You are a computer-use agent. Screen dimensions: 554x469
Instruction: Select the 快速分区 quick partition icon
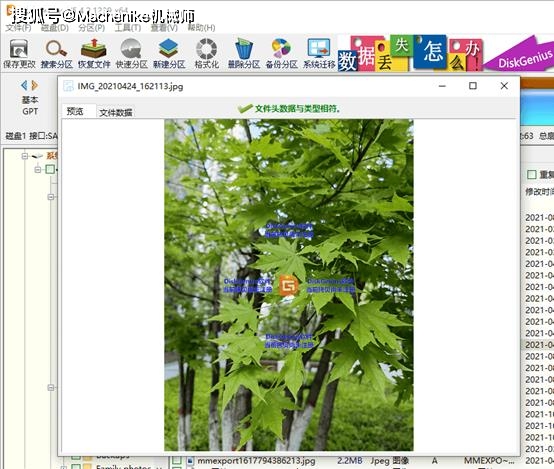click(x=131, y=53)
